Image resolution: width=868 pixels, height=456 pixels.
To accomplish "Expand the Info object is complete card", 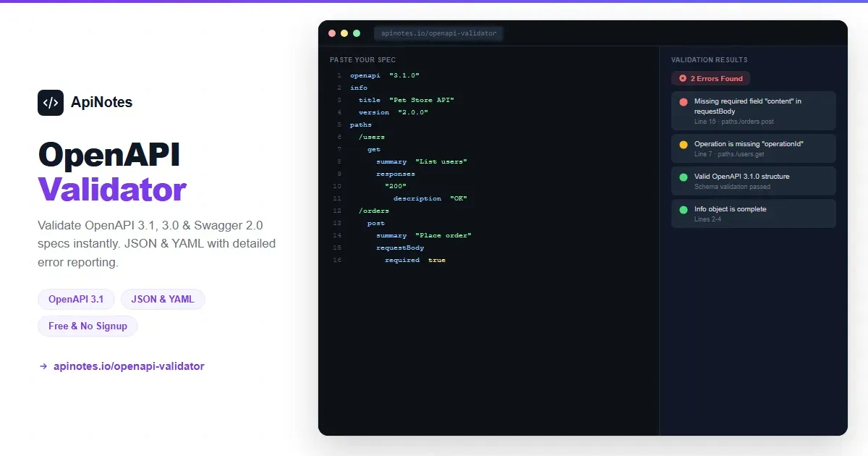I will 753,213.
